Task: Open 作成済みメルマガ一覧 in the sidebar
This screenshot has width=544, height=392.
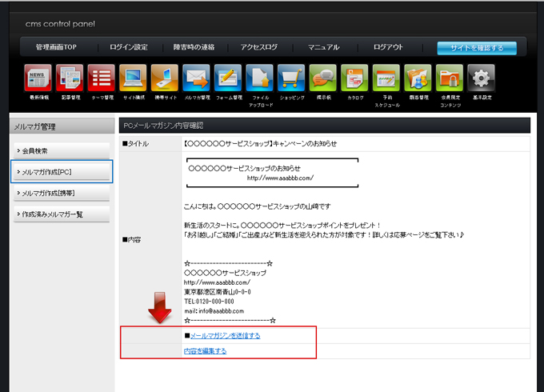Action: click(61, 214)
